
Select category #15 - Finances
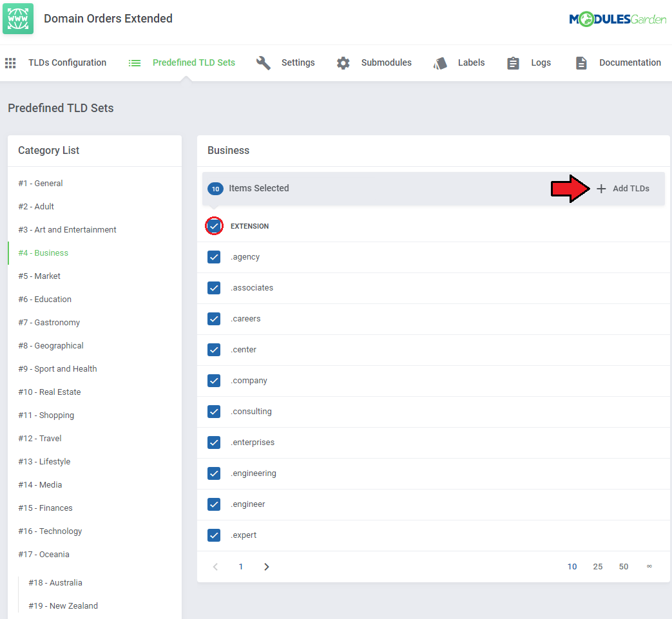pos(46,508)
